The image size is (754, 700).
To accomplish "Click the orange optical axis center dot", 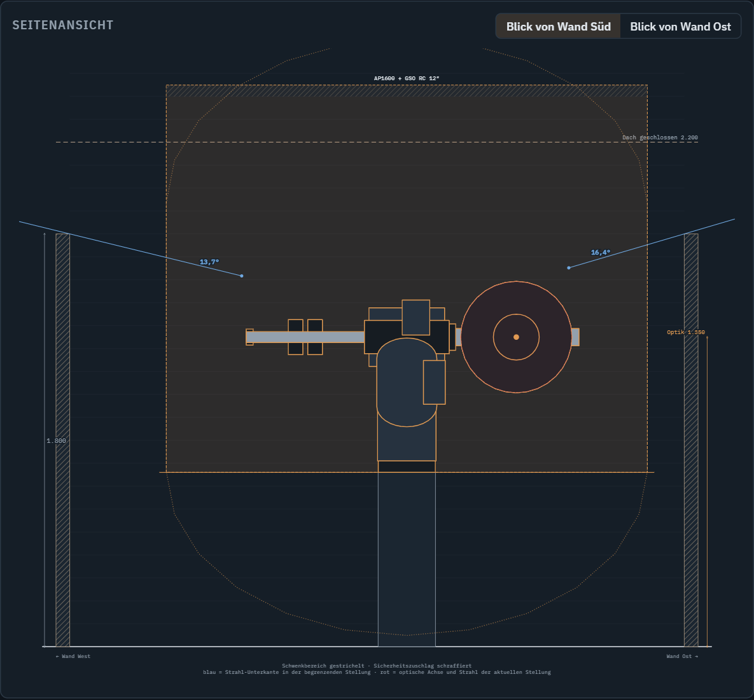I will (x=516, y=337).
